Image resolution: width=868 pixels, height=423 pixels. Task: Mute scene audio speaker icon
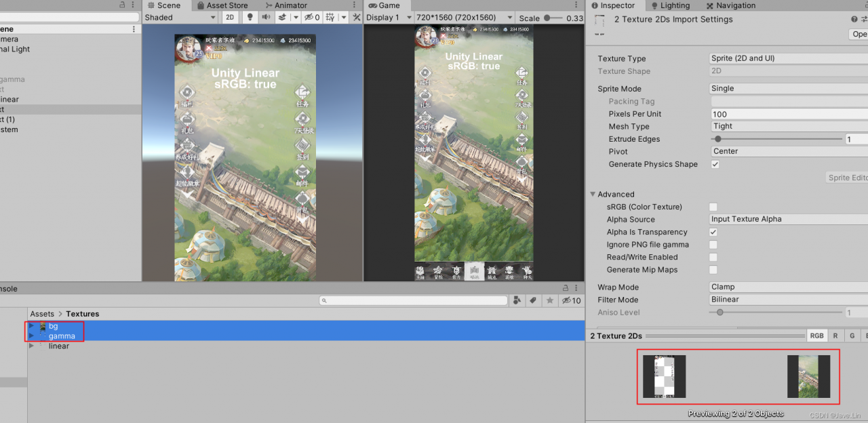(x=266, y=18)
